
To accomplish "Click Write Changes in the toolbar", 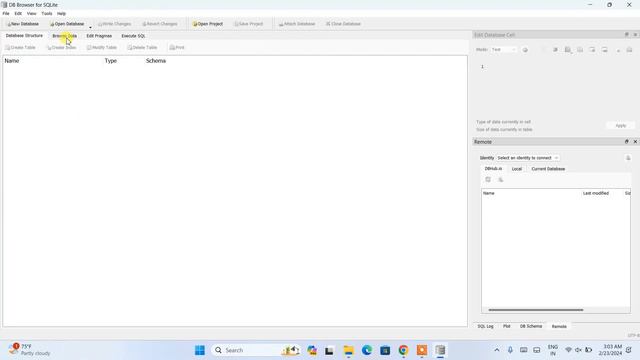I will (115, 24).
